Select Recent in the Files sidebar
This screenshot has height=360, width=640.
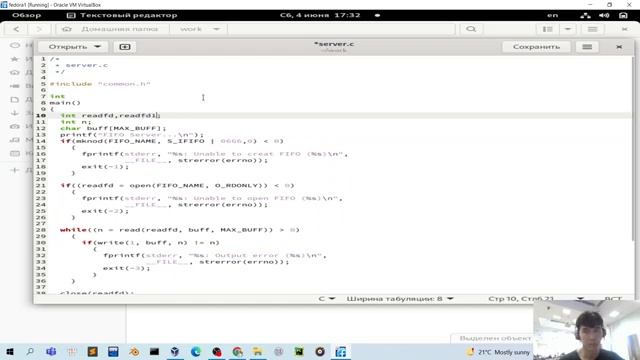[15, 45]
